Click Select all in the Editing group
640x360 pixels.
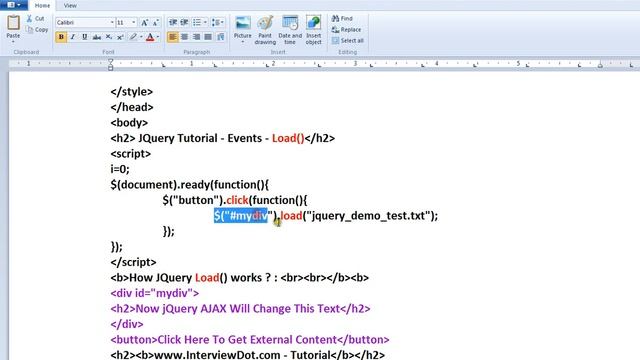[x=347, y=41]
